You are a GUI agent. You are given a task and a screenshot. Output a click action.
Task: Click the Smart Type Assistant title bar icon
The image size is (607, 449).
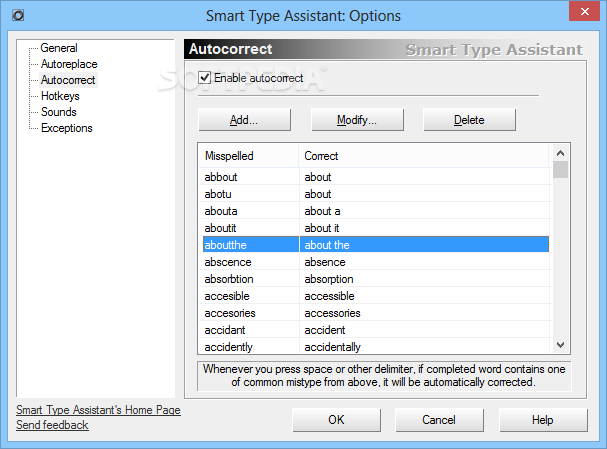point(18,15)
